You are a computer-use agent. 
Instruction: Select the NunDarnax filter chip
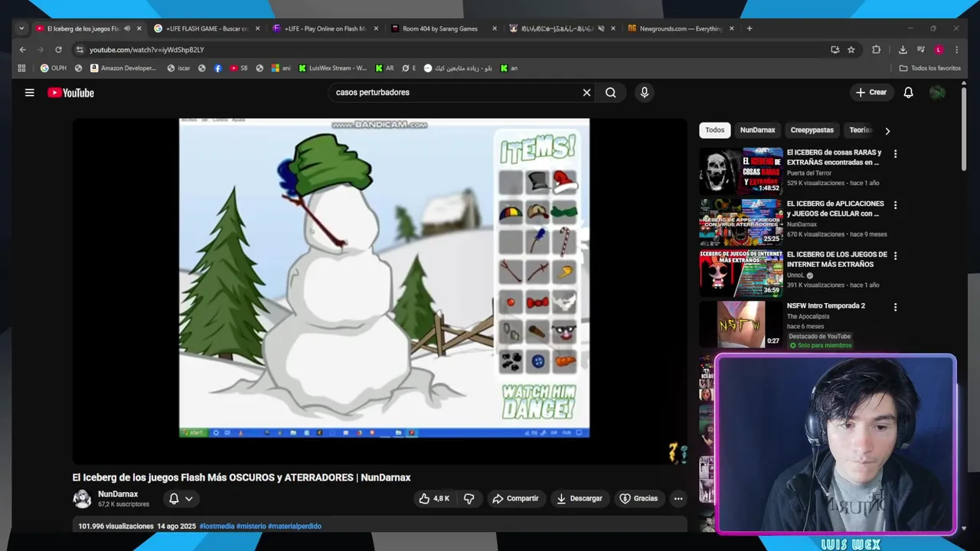click(757, 130)
